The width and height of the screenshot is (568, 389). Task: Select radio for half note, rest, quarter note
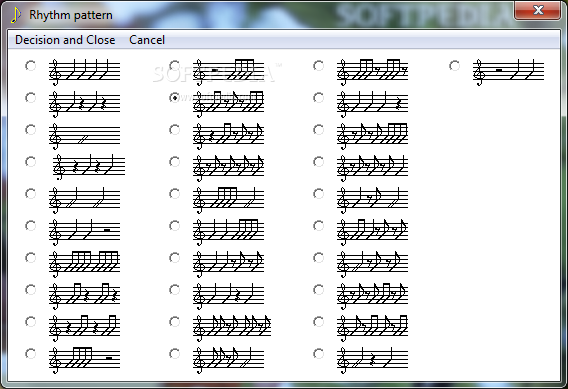(x=318, y=354)
